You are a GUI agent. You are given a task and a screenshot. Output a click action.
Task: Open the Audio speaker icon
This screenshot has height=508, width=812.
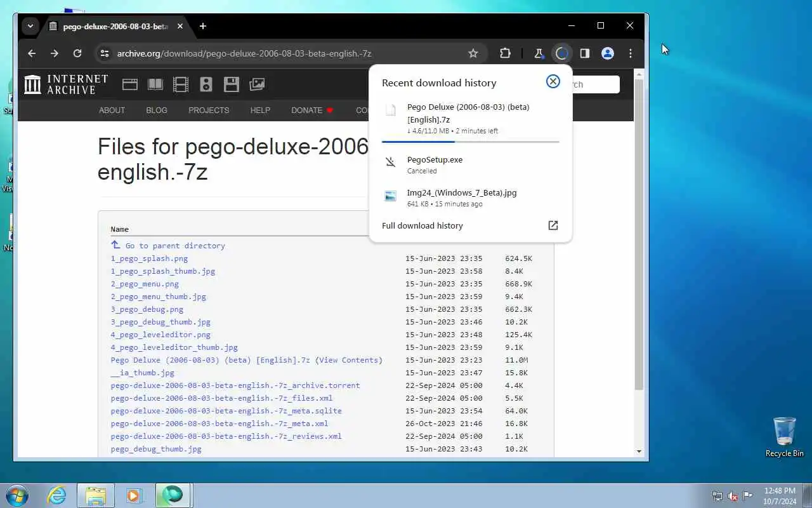(206, 84)
